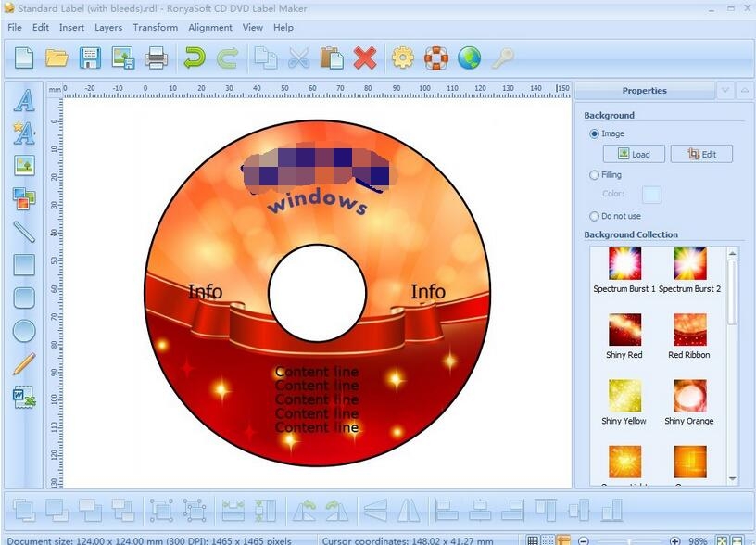The image size is (756, 545).
Task: Cut with the scissors icon
Action: [x=299, y=58]
